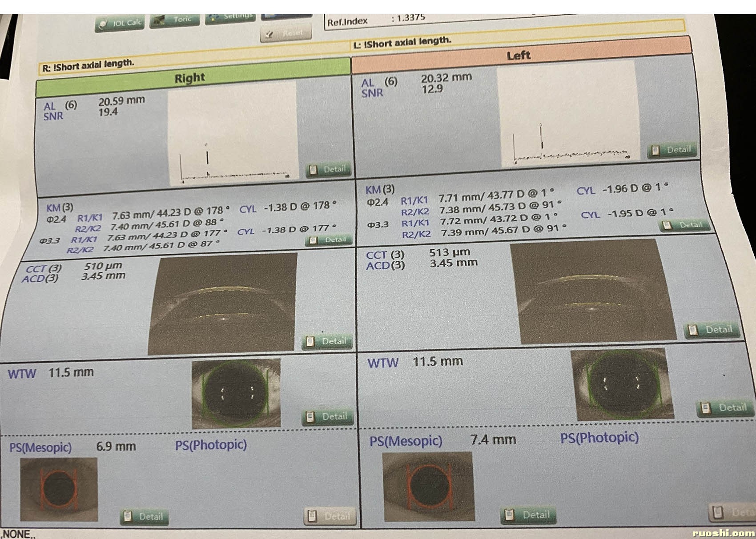Click the left eye axial length waveform
This screenshot has width=756, height=539.
[x=568, y=114]
